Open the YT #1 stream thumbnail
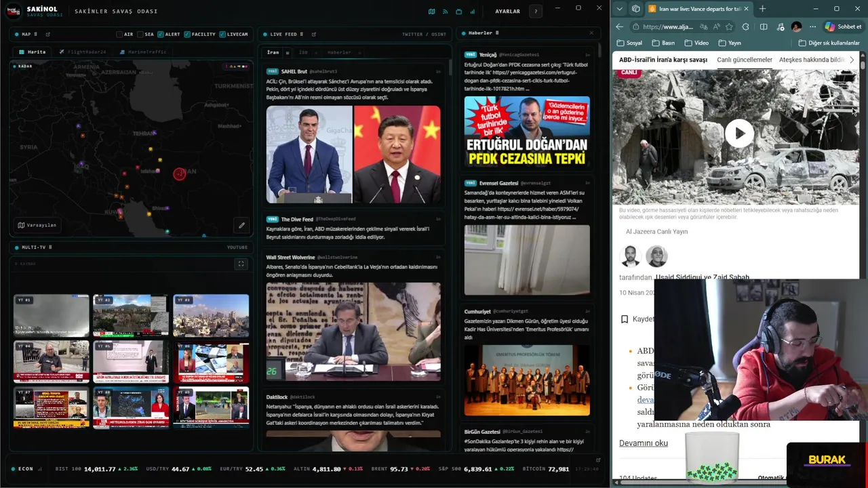Screen dimensions: 868x488 coord(51,314)
